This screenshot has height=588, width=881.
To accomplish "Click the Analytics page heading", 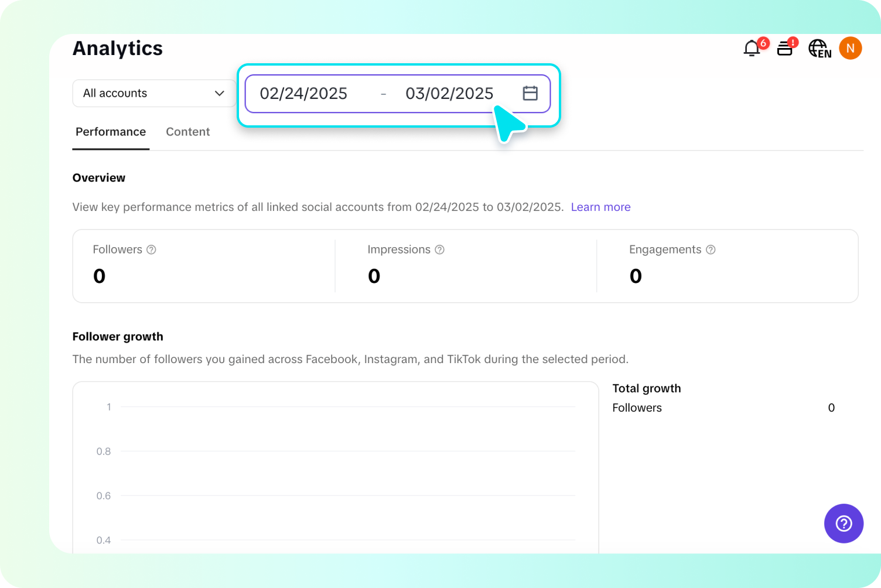I will (117, 48).
